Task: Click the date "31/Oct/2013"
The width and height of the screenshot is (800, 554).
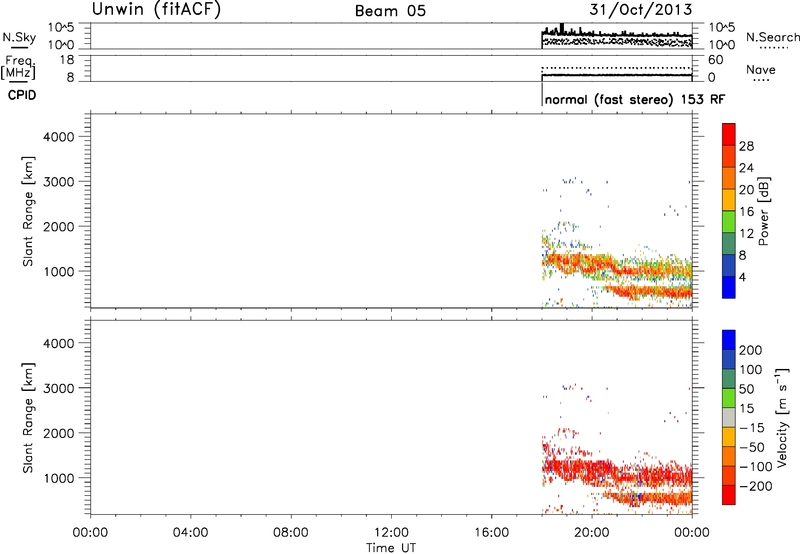Action: point(641,9)
